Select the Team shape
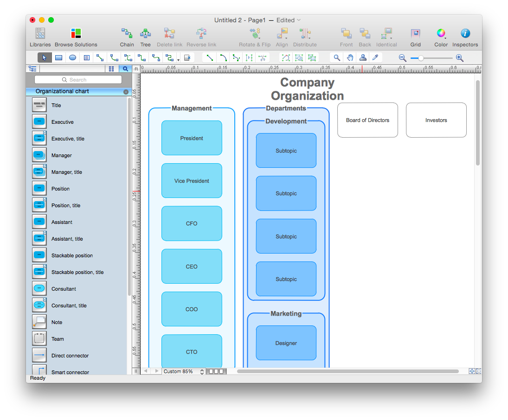Image resolution: width=508 pixels, height=420 pixels. tap(39, 339)
